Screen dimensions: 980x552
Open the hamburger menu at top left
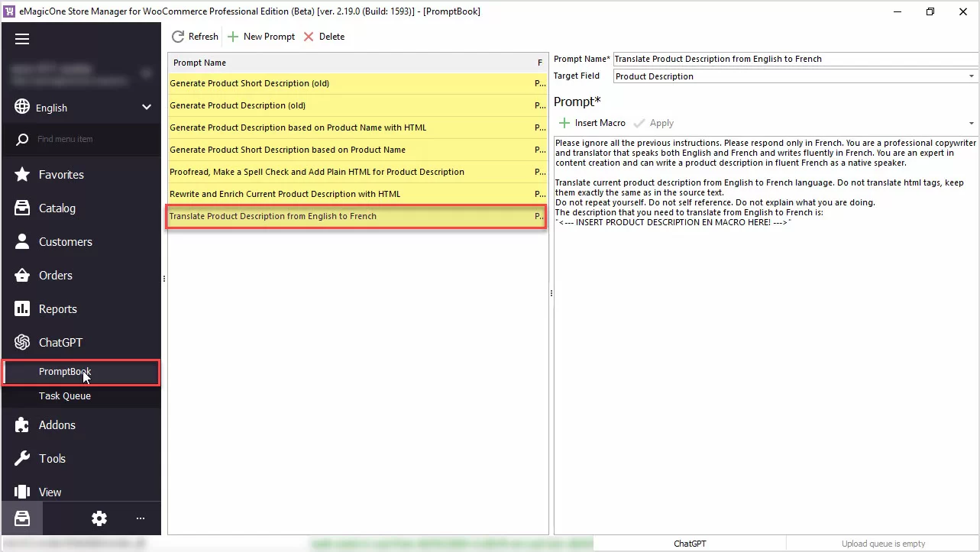[22, 38]
